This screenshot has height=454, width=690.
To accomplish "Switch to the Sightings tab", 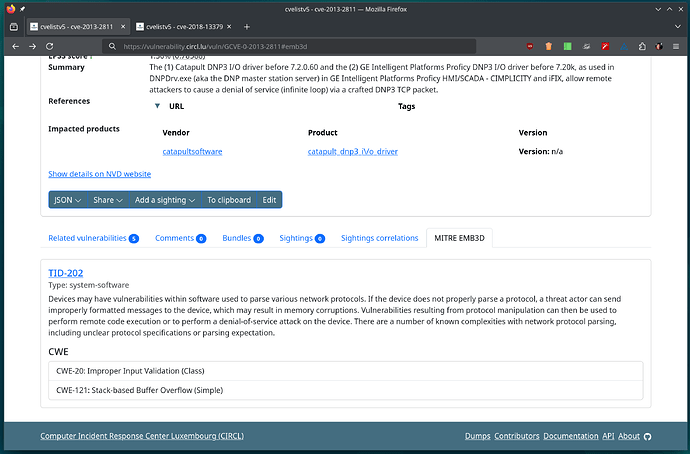I will [x=302, y=238].
